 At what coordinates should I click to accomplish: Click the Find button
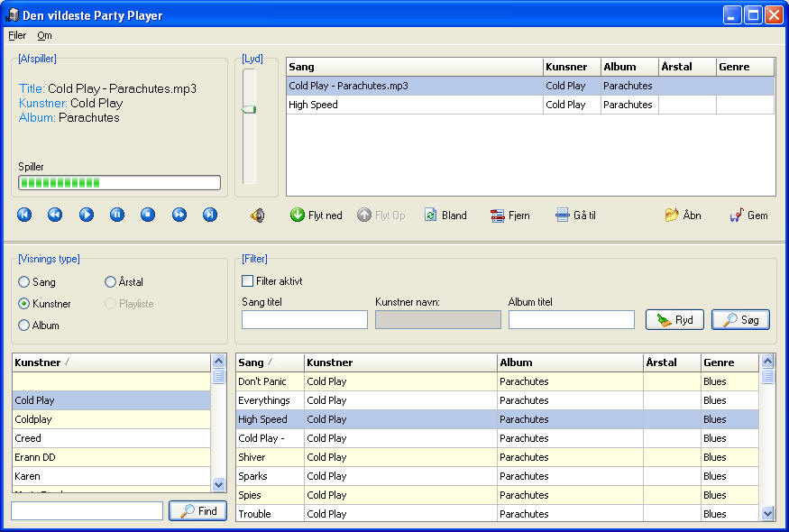tap(197, 511)
